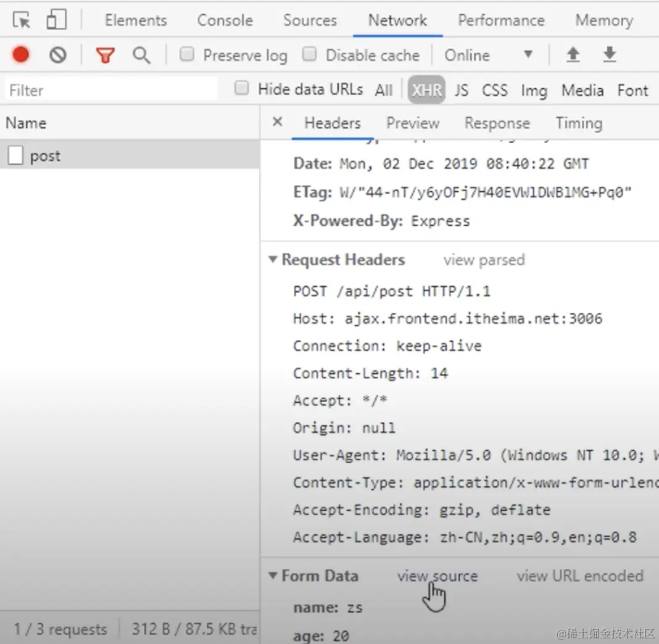The width and height of the screenshot is (659, 644).
Task: Select the form data name: zs
Action: [x=328, y=608]
